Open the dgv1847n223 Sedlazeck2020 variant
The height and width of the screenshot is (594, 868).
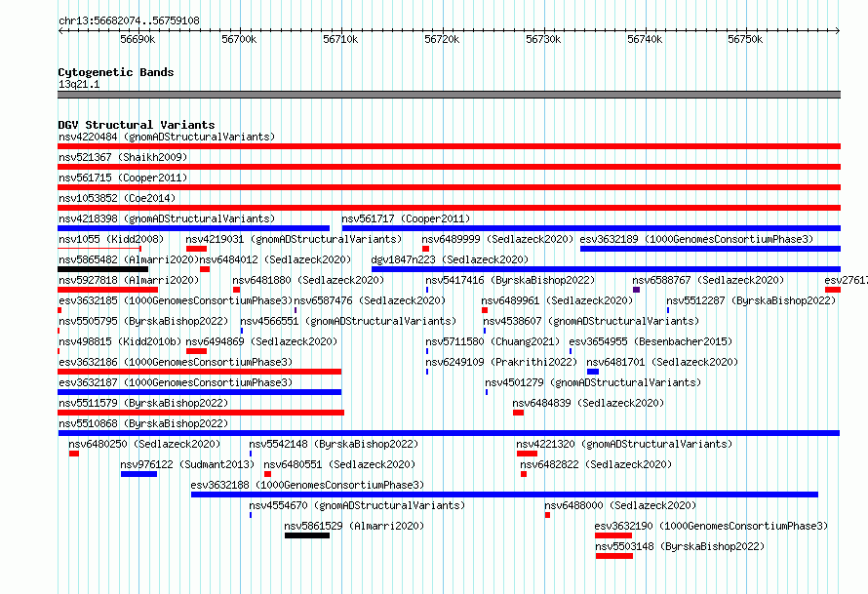(450, 259)
